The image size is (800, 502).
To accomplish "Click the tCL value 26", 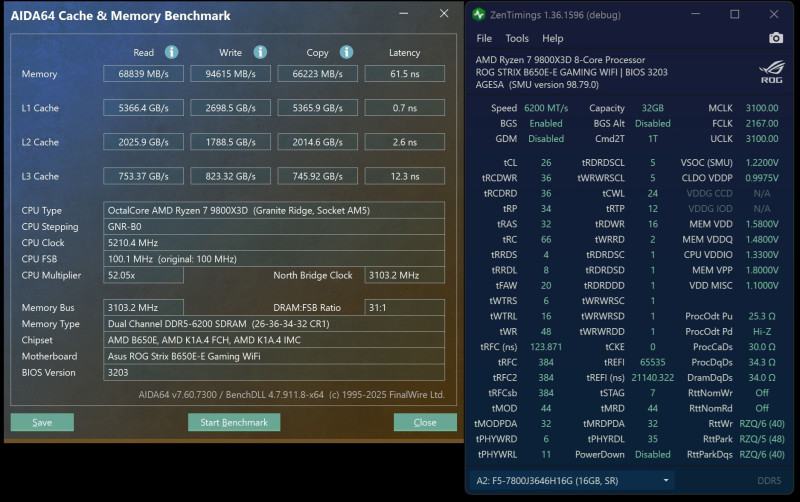I will pos(546,163).
